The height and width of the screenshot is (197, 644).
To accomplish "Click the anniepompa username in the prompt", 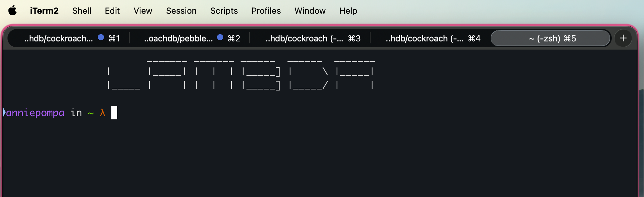I will coord(35,113).
